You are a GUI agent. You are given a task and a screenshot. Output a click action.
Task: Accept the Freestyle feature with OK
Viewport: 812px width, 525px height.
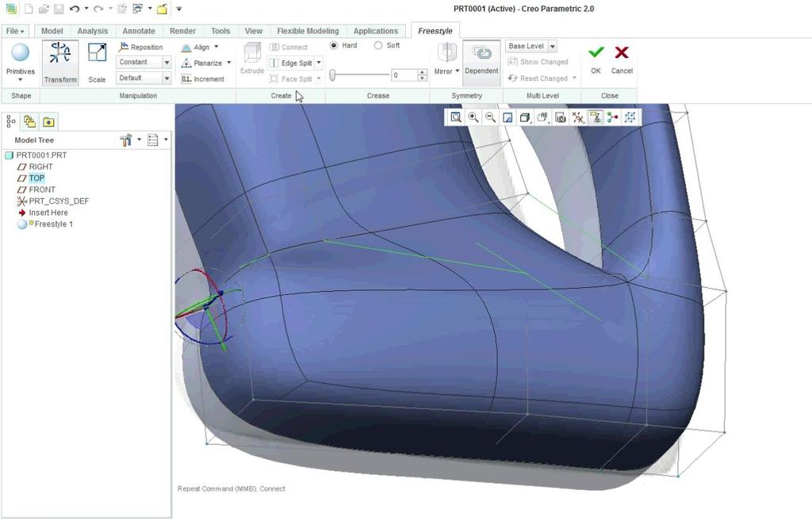pyautogui.click(x=596, y=60)
